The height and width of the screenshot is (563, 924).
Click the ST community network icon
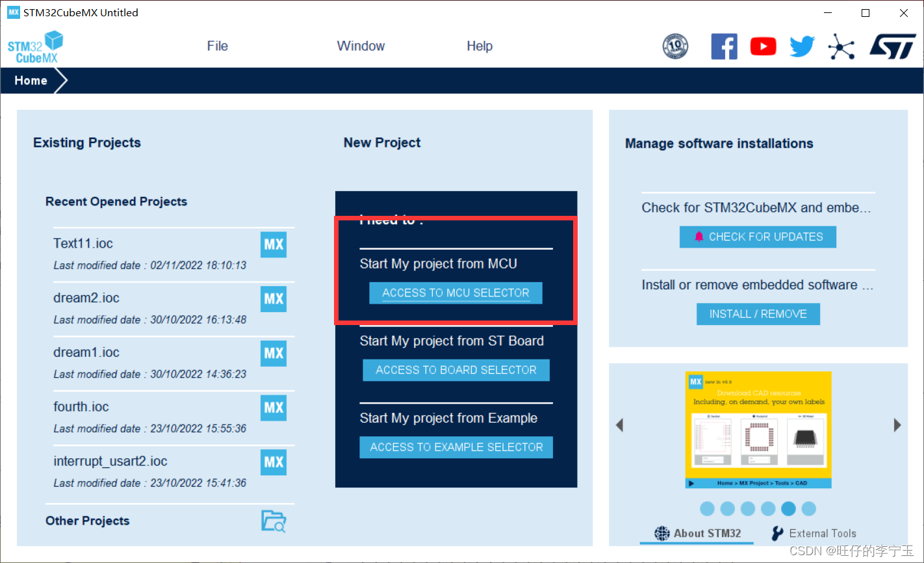[841, 46]
